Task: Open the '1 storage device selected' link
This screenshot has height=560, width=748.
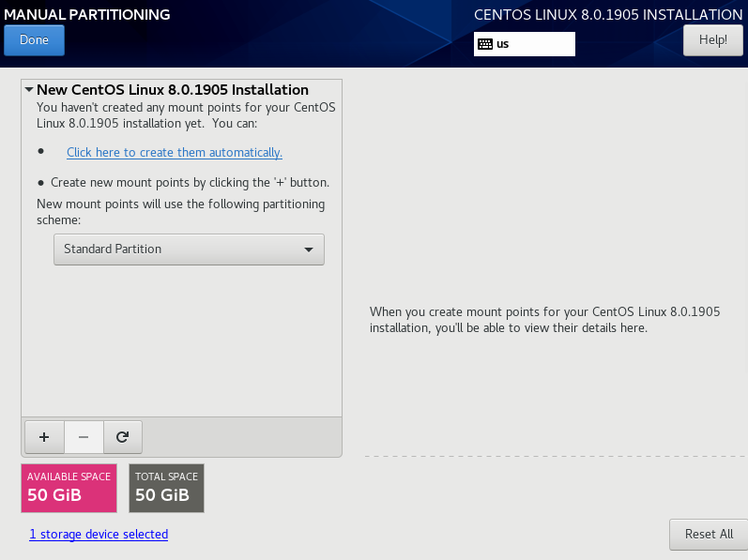Action: (99, 535)
